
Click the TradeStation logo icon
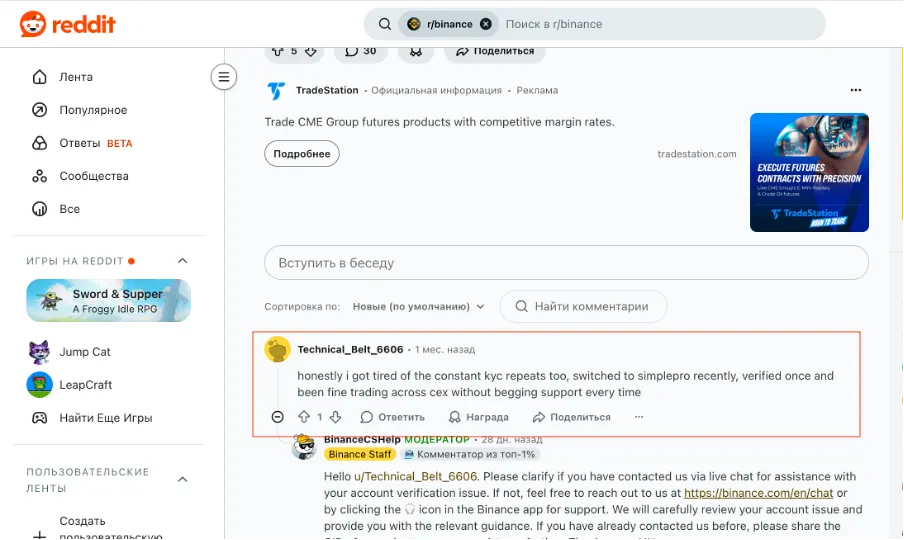click(276, 90)
